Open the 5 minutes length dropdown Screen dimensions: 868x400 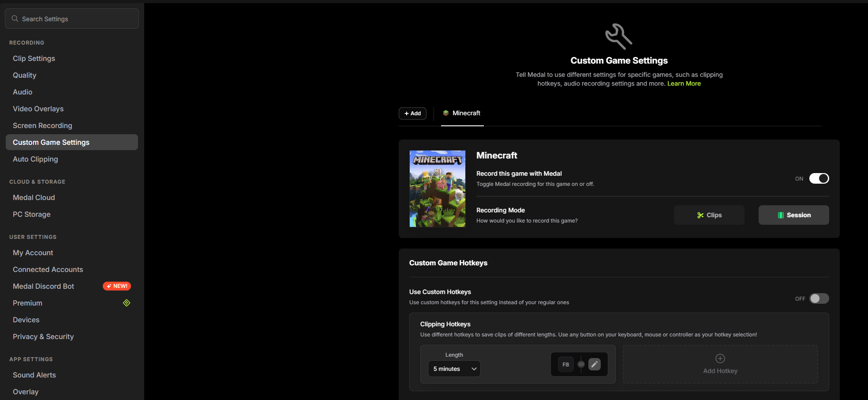454,369
